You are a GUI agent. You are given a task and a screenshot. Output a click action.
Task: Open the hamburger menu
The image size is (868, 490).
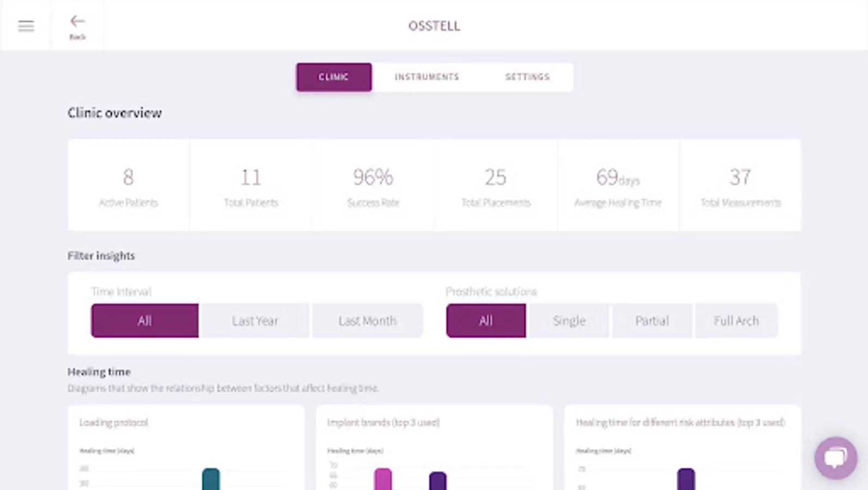point(26,26)
